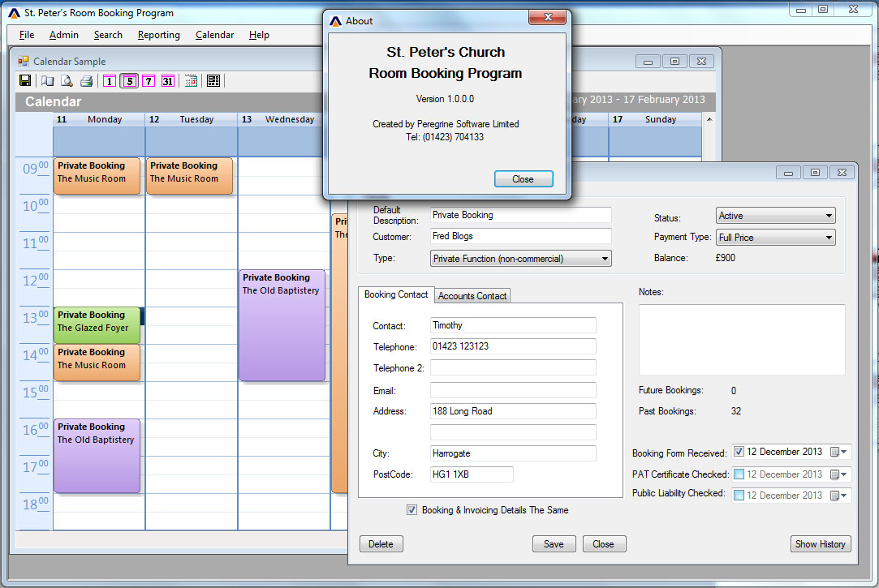
Task: Select Monday Glazed Foyer booking
Action: pos(97,325)
